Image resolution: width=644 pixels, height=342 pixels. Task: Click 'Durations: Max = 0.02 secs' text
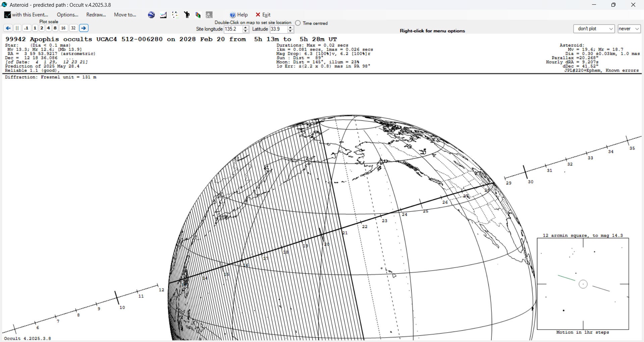[x=312, y=45]
